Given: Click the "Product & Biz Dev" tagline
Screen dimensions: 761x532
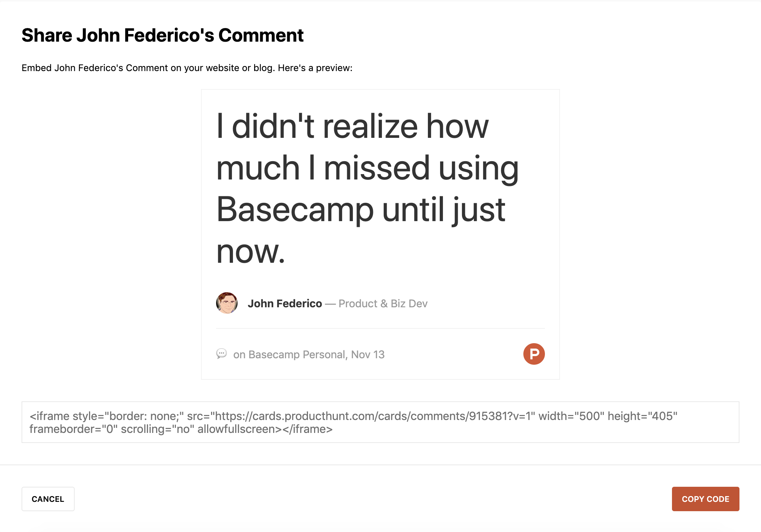Looking at the screenshot, I should (x=383, y=304).
